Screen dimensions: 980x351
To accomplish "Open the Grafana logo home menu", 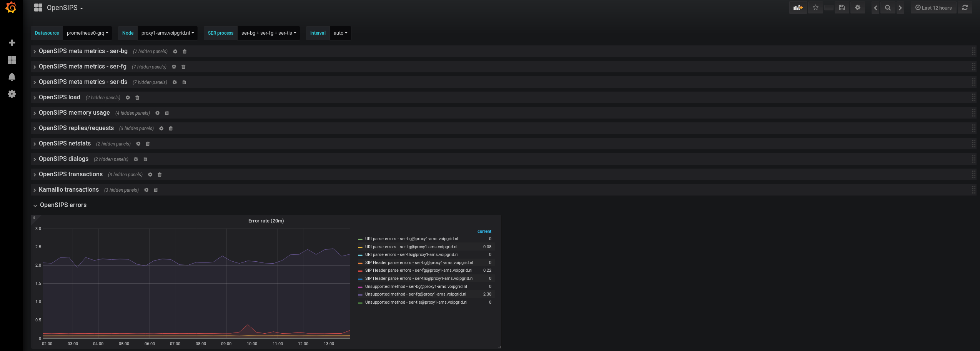I will (x=11, y=7).
